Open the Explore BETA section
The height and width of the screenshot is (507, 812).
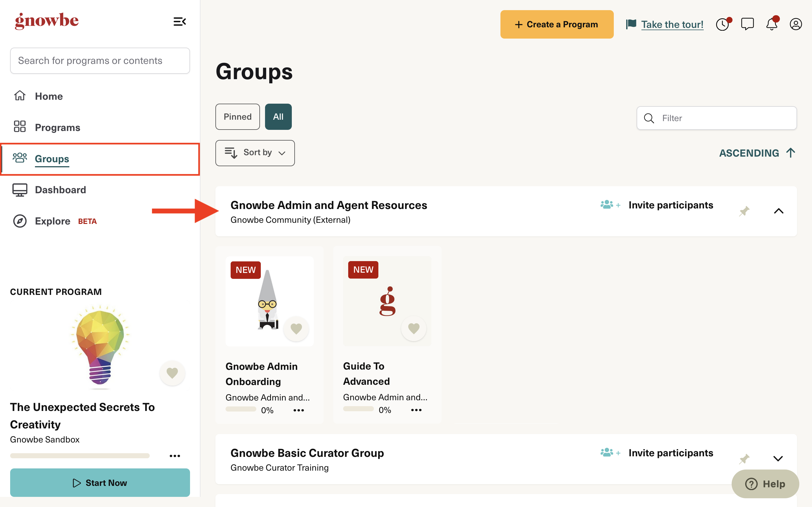tap(52, 221)
